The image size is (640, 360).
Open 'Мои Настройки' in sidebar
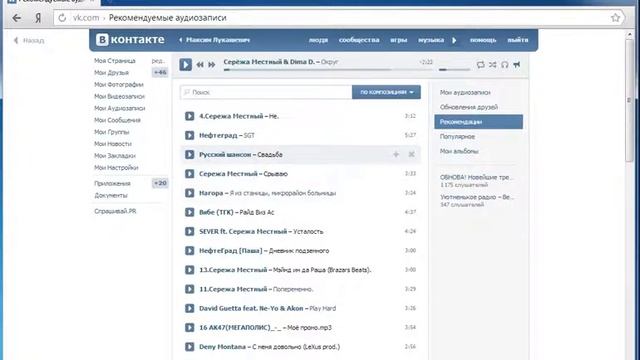pyautogui.click(x=116, y=167)
